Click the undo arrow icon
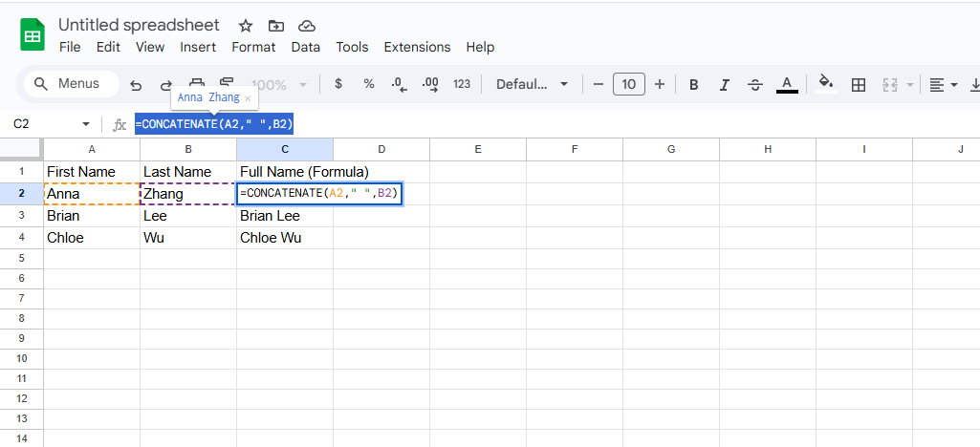 tap(136, 85)
